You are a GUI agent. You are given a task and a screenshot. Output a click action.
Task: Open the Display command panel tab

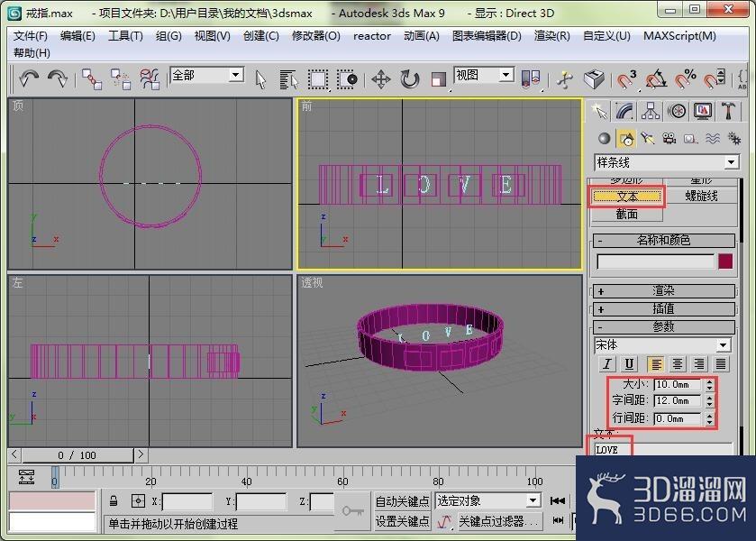click(x=703, y=111)
